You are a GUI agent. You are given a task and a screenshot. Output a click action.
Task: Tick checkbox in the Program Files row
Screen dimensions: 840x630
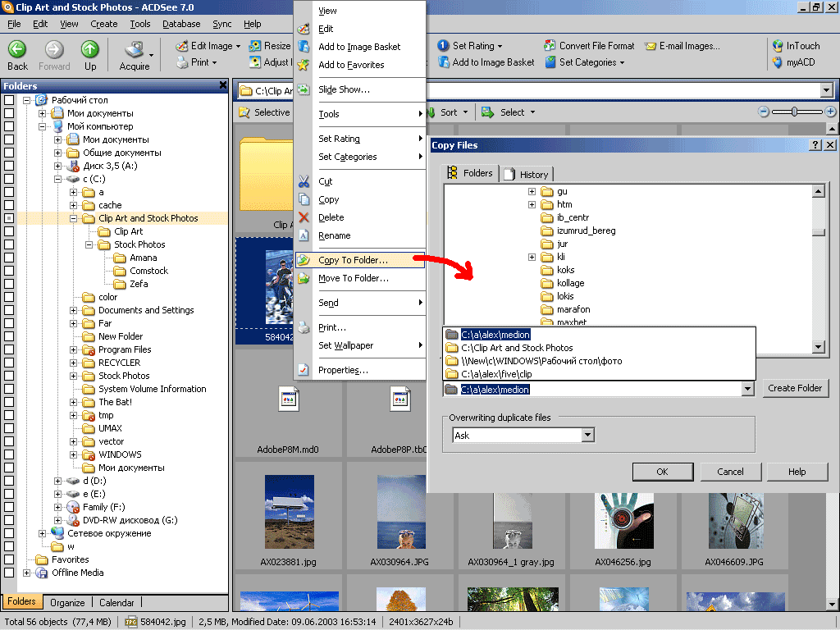pyautogui.click(x=9, y=349)
